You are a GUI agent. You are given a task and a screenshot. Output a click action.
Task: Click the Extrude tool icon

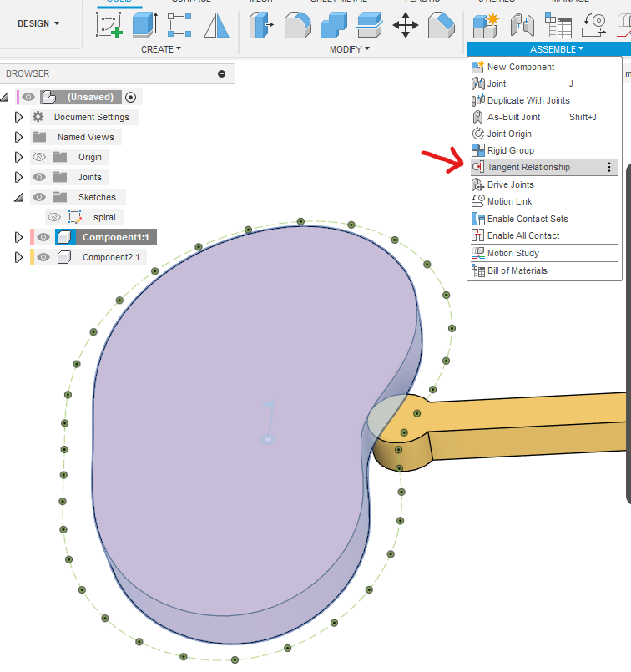[x=144, y=25]
